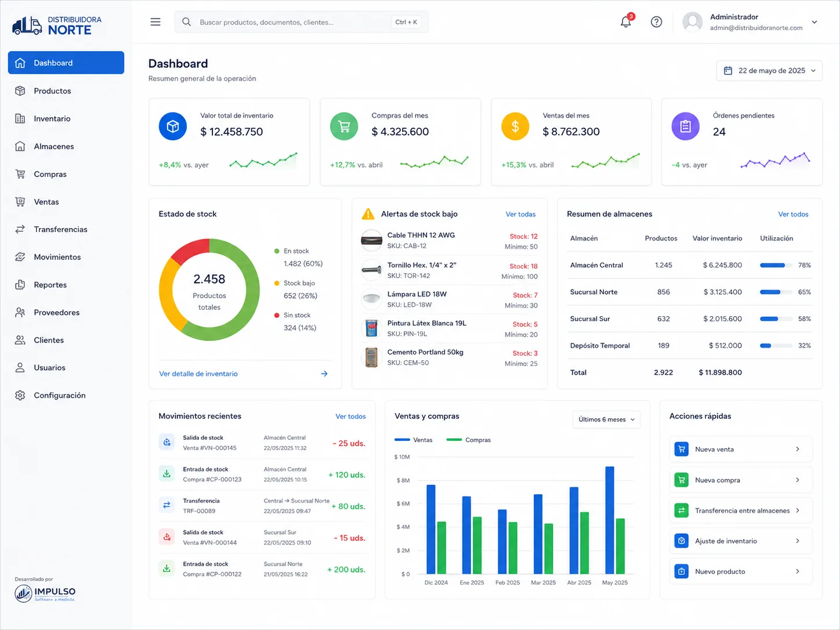Image resolution: width=840 pixels, height=630 pixels.
Task: Click the Cemento Portland 50kg product thumbnail
Action: (371, 357)
